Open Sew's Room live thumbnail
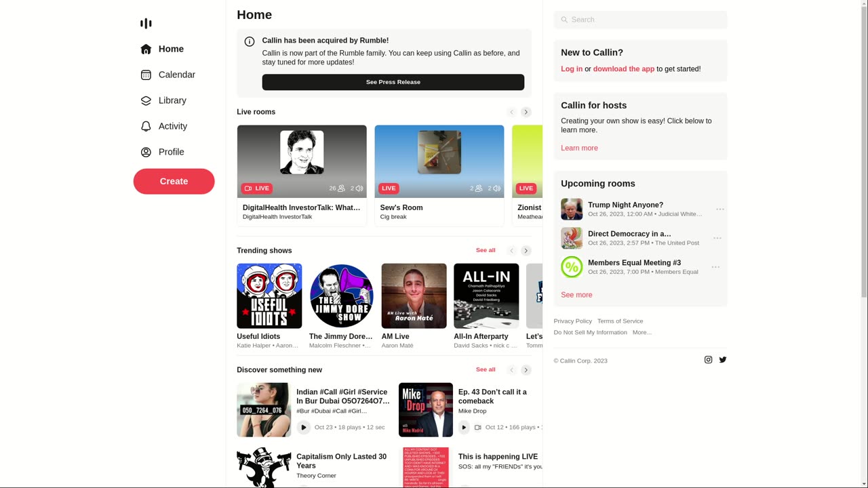Image resolution: width=868 pixels, height=488 pixels. [x=439, y=161]
